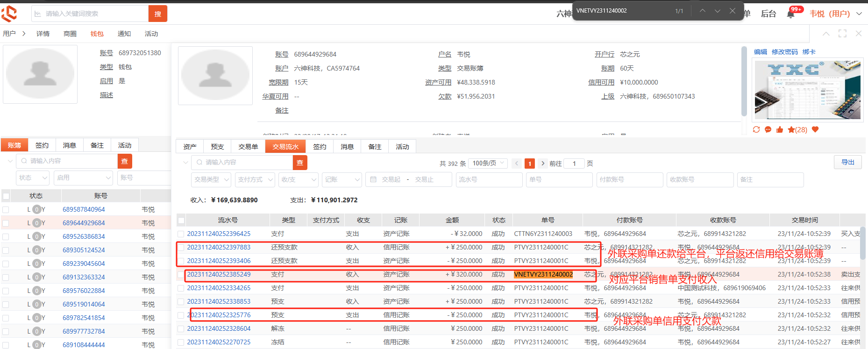Click the 导出 export button
The image size is (868, 349).
point(848,162)
